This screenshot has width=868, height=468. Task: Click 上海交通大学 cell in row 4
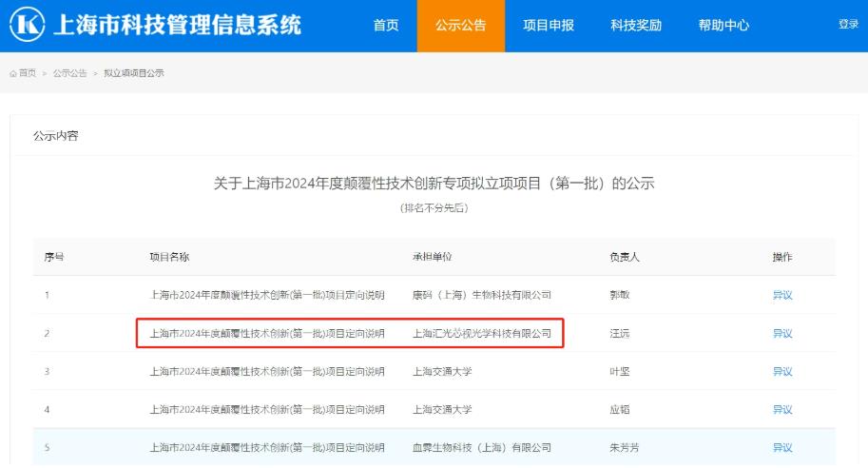click(442, 410)
